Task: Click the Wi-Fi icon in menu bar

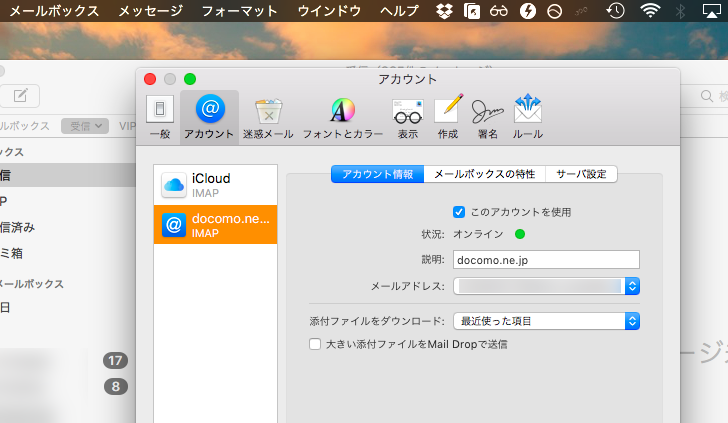Action: [650, 11]
